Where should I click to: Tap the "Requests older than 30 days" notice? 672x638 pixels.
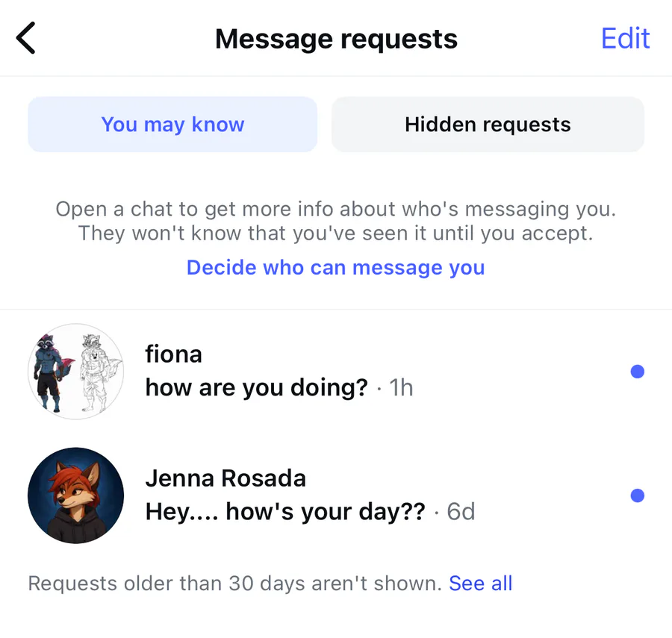pos(234,583)
